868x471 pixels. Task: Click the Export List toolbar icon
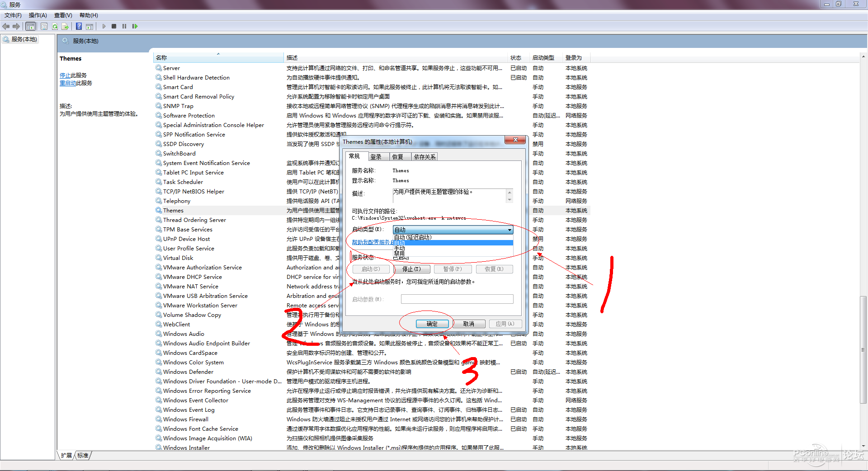pos(65,26)
